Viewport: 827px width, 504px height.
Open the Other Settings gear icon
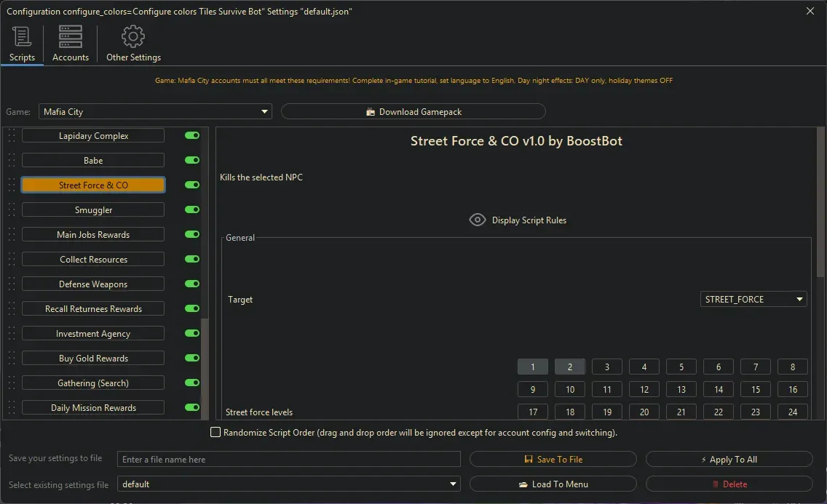133,36
